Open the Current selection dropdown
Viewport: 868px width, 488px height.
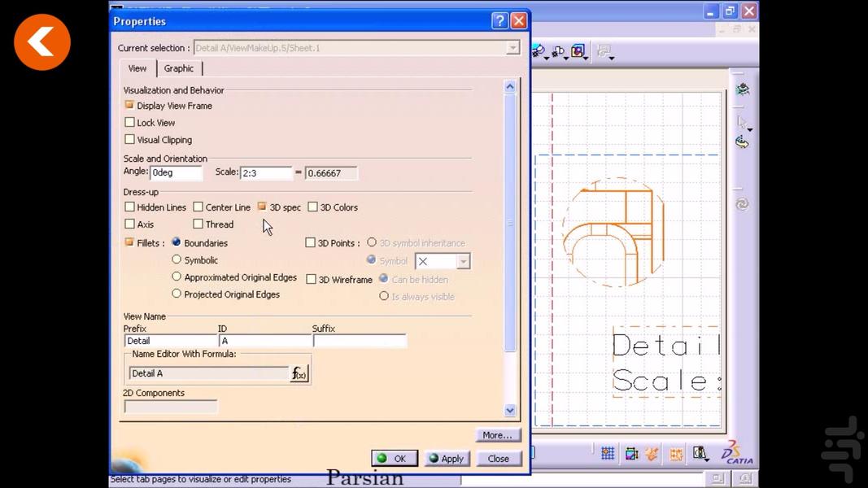pyautogui.click(x=513, y=48)
